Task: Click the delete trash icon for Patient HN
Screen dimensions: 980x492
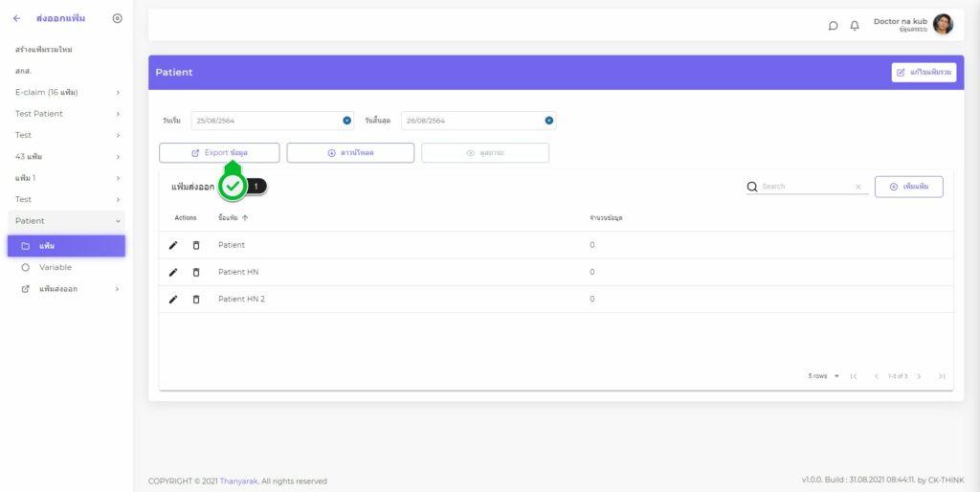Action: tap(196, 272)
